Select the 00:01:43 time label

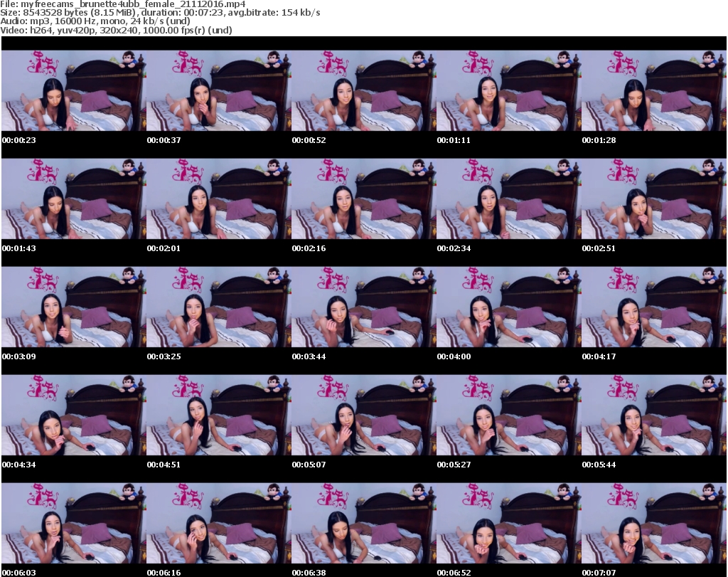pyautogui.click(x=19, y=248)
